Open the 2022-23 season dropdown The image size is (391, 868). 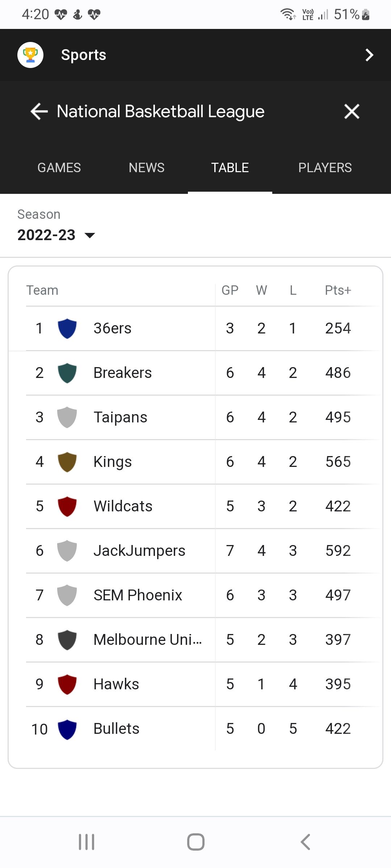coord(56,235)
